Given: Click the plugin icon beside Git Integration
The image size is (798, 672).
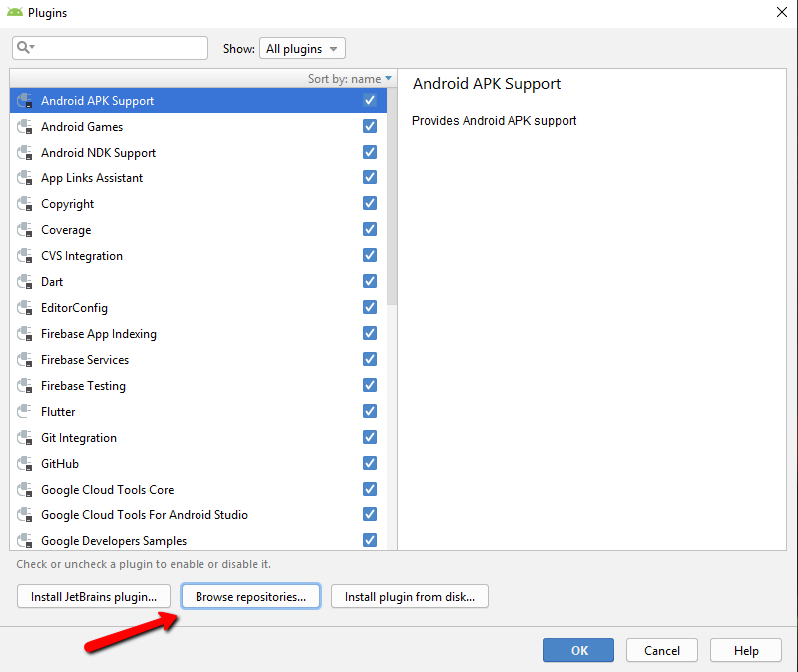Looking at the screenshot, I should tap(24, 438).
